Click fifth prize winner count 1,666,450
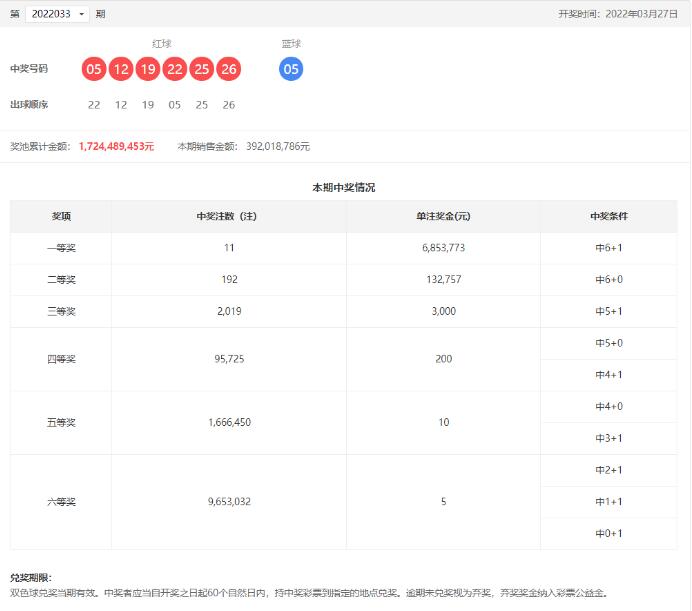This screenshot has height=611, width=692. (229, 422)
